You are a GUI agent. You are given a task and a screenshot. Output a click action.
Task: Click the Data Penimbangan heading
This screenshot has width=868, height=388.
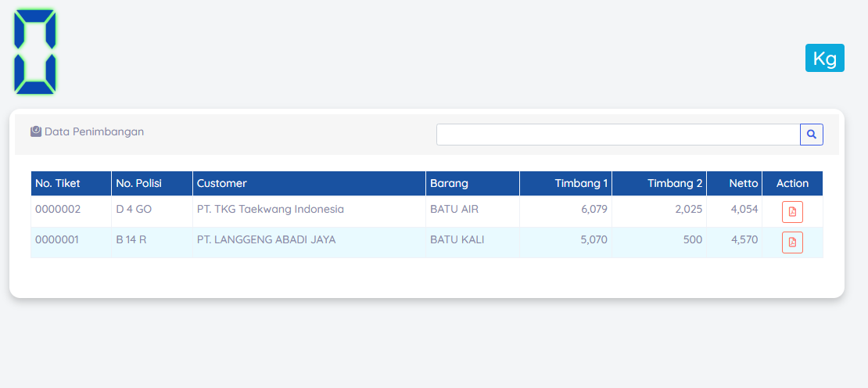(x=94, y=131)
